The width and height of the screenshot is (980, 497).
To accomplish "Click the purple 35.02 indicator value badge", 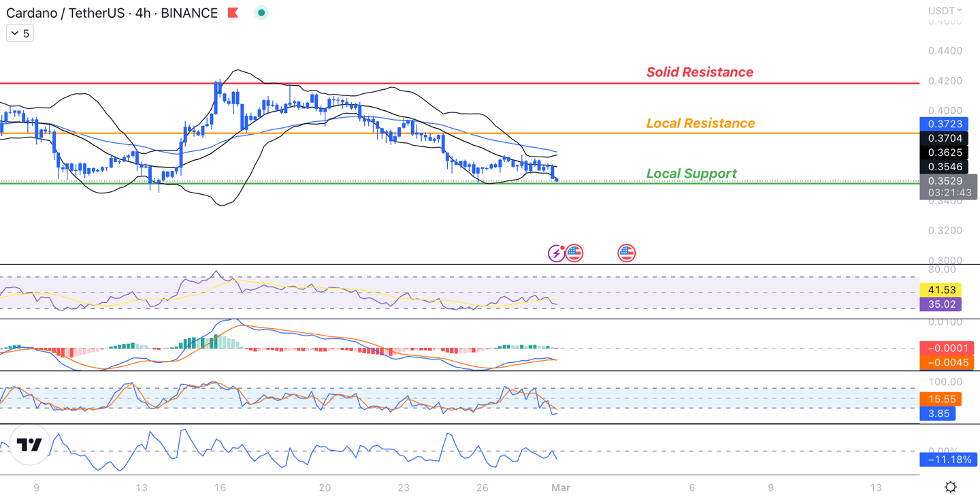I will 941,304.
